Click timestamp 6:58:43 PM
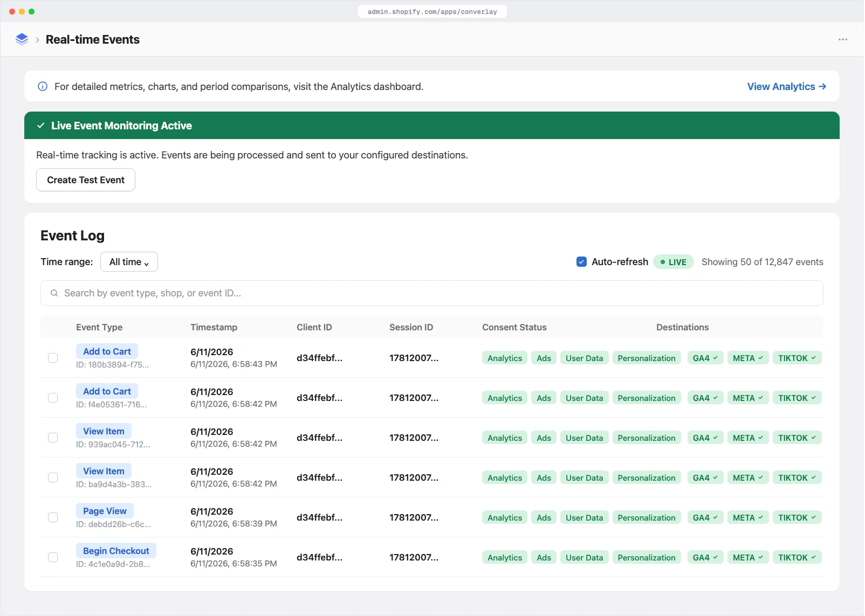Screen dimensions: 865x616 pos(234,364)
